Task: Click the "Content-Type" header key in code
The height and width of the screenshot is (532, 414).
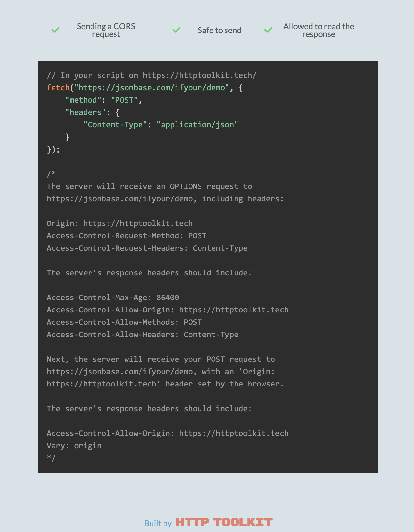Action: 115,125
